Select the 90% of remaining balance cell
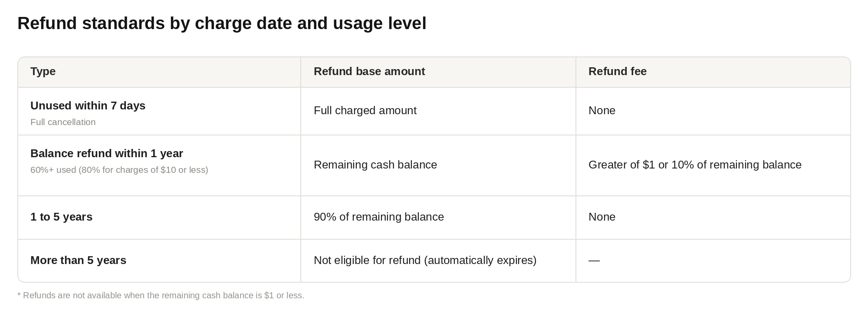The height and width of the screenshot is (317, 868). pos(379,217)
